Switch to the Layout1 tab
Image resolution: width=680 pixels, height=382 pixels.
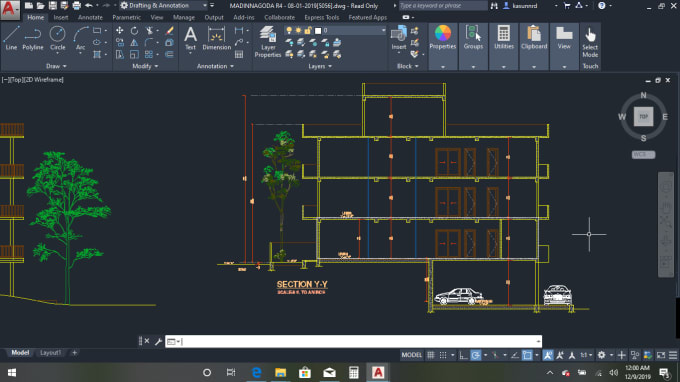(50, 353)
